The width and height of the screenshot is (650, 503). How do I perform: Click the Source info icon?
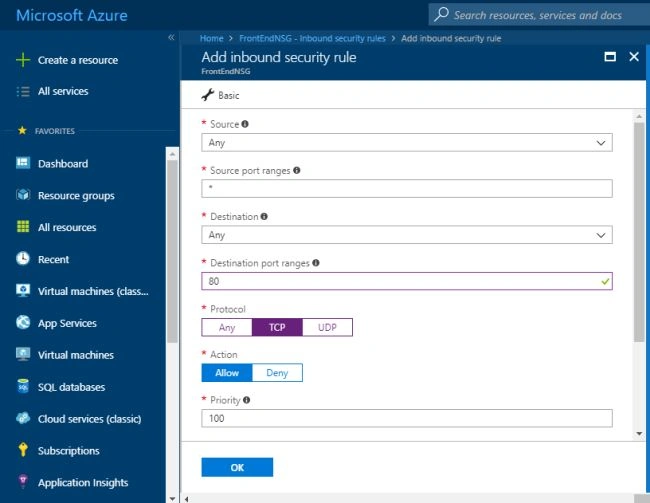click(x=245, y=124)
